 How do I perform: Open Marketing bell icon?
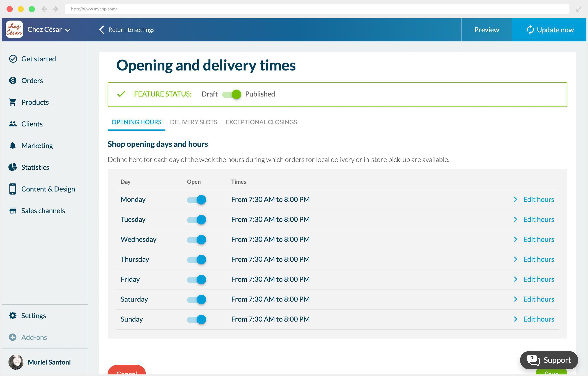point(13,146)
